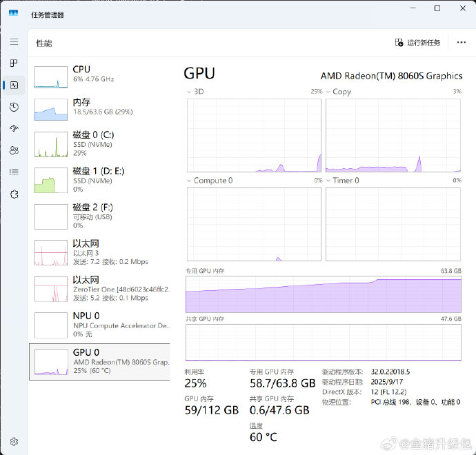
Task: Open the Services icon
Action: 14,194
